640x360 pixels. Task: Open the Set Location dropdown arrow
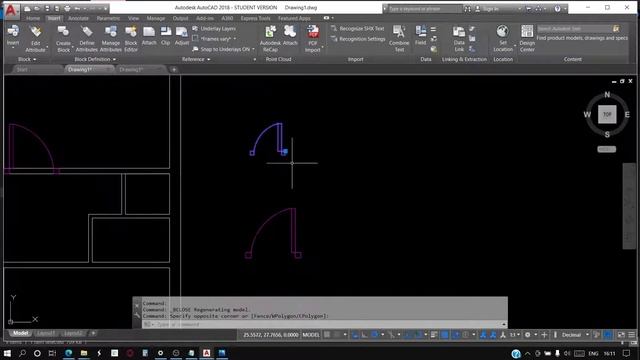coord(515,46)
